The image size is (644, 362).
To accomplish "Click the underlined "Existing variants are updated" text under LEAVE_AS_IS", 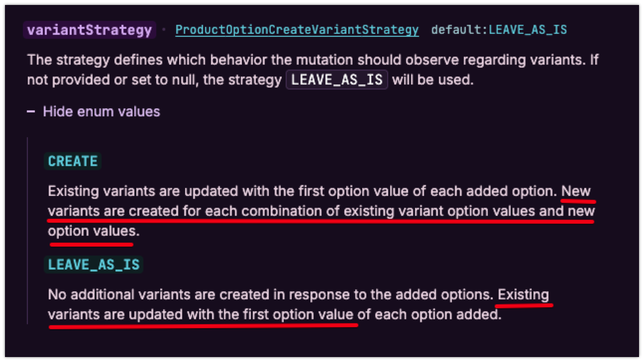I will pyautogui.click(x=199, y=315).
